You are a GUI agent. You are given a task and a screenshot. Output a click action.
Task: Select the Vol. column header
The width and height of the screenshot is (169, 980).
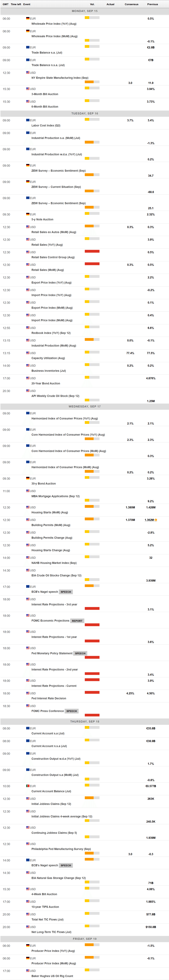92,4
